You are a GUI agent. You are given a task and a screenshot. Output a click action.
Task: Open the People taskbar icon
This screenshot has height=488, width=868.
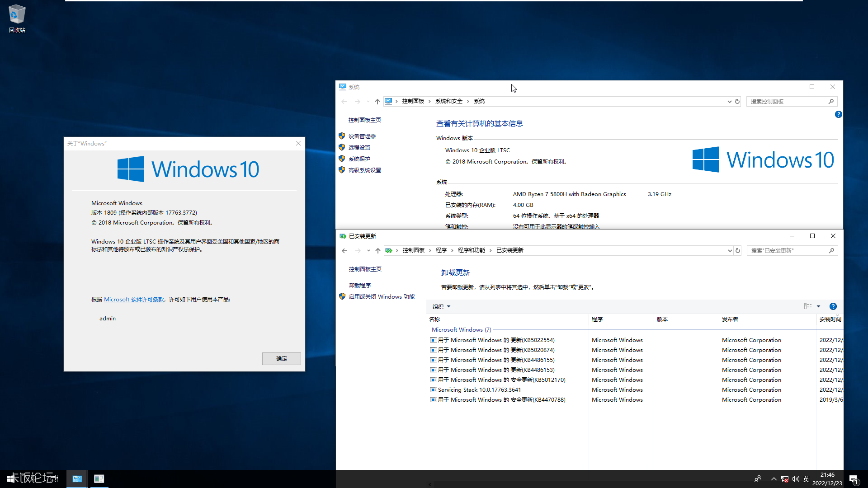[758, 479]
